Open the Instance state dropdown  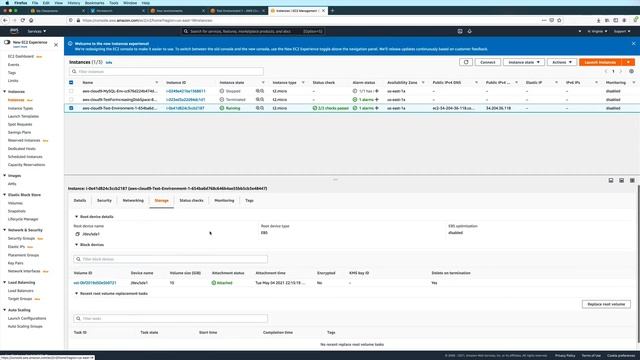[x=524, y=62]
